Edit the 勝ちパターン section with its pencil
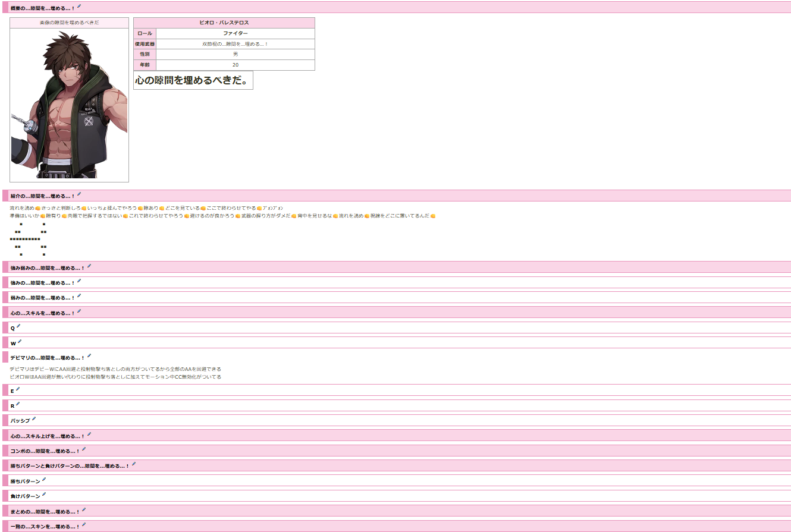This screenshot has height=532, width=791. 44,480
